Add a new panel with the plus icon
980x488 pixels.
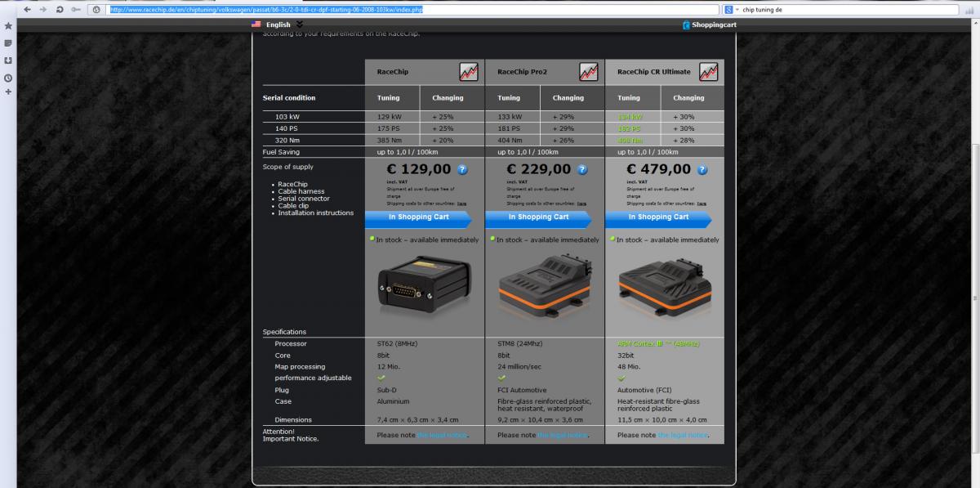pyautogui.click(x=8, y=92)
